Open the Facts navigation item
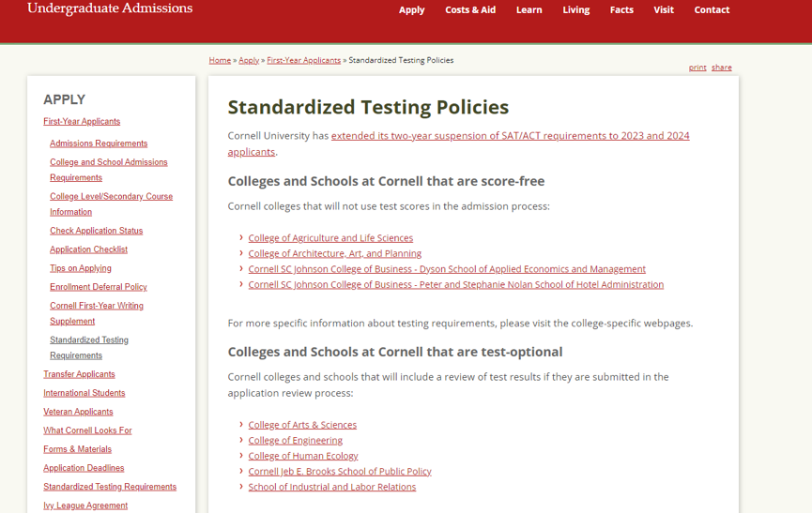Image resolution: width=812 pixels, height=513 pixels. pyautogui.click(x=621, y=10)
